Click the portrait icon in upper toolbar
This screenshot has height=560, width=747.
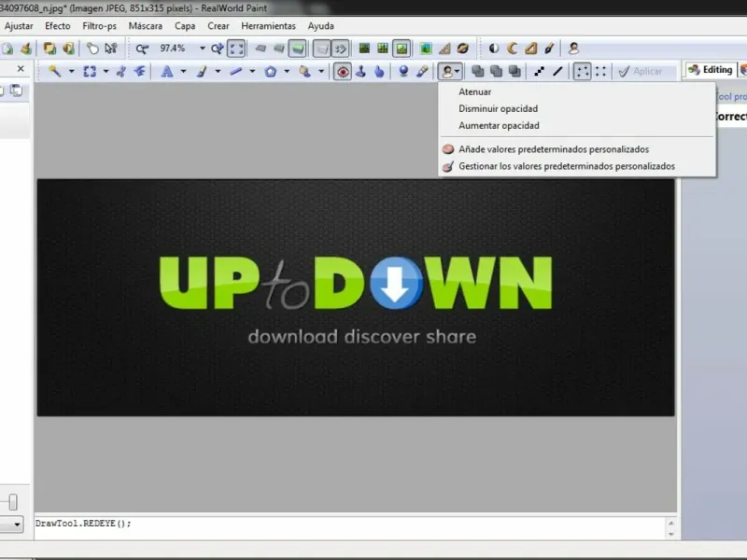coord(573,49)
